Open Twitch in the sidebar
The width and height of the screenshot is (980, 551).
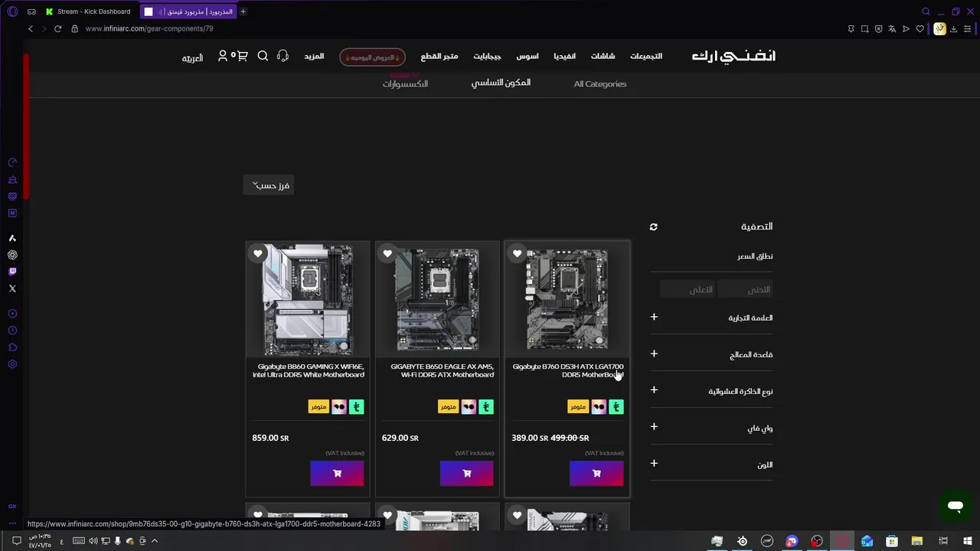[12, 272]
